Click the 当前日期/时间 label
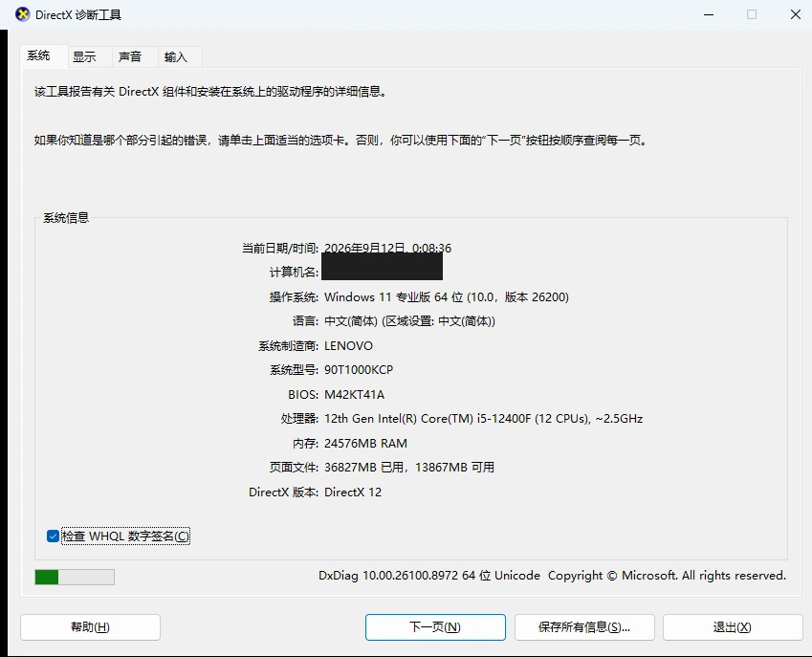812x657 pixels. (x=280, y=249)
